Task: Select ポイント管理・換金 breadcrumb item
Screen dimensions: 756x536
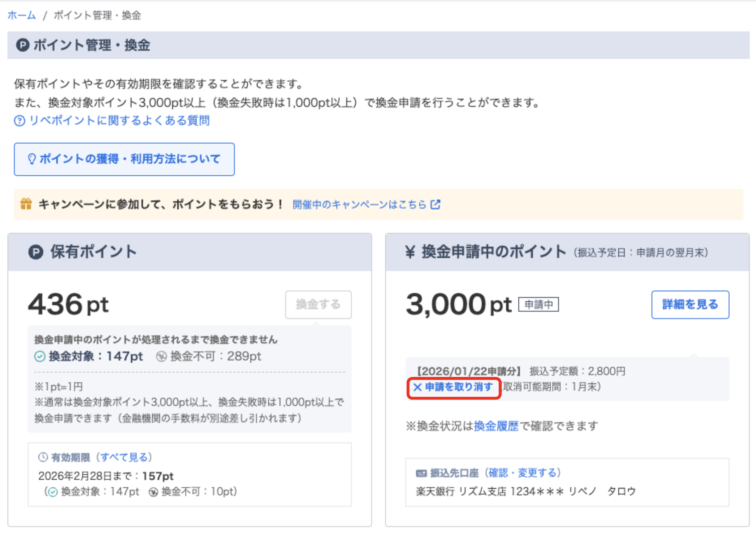Action: [99, 15]
